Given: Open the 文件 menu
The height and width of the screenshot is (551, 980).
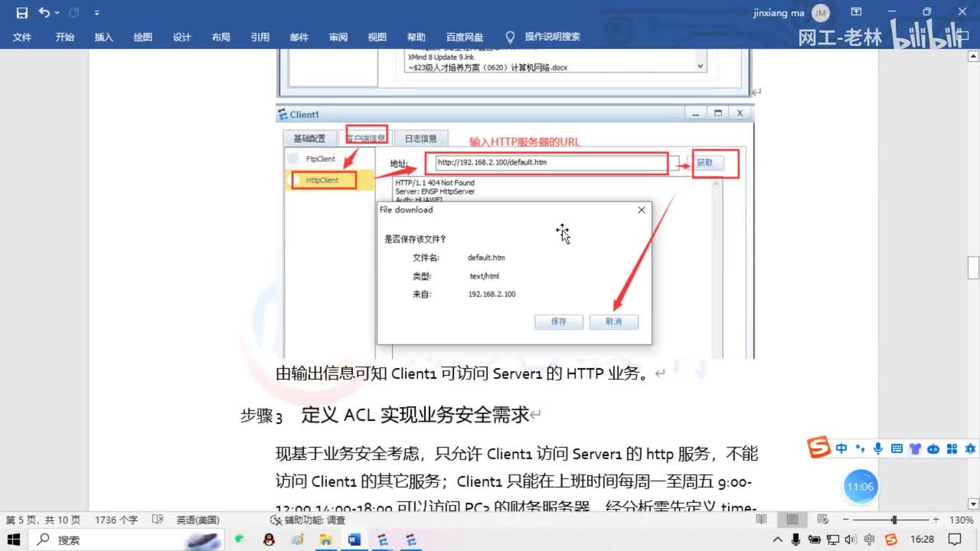Looking at the screenshot, I should pyautogui.click(x=22, y=37).
